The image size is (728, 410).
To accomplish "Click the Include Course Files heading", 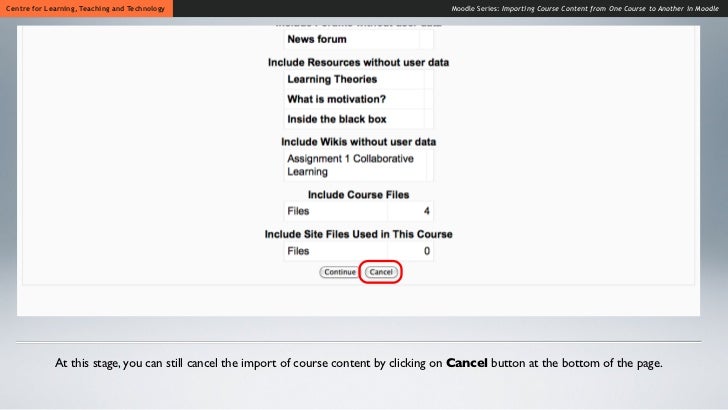I will (358, 195).
